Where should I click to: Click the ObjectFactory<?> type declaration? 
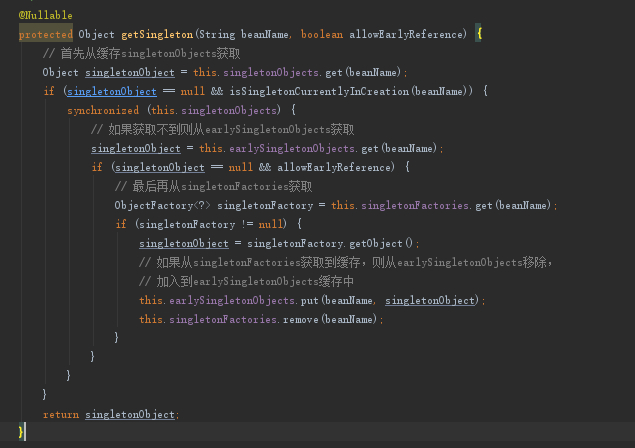click(162, 205)
